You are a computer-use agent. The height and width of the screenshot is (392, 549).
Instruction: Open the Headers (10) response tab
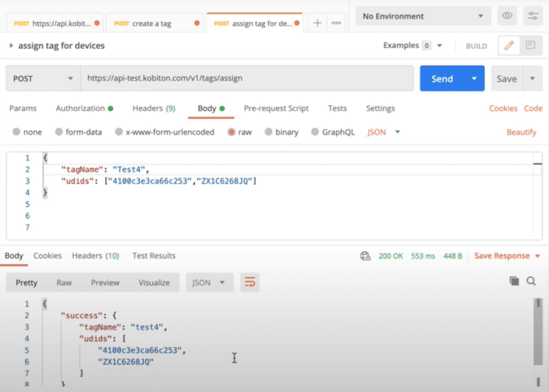click(x=95, y=256)
